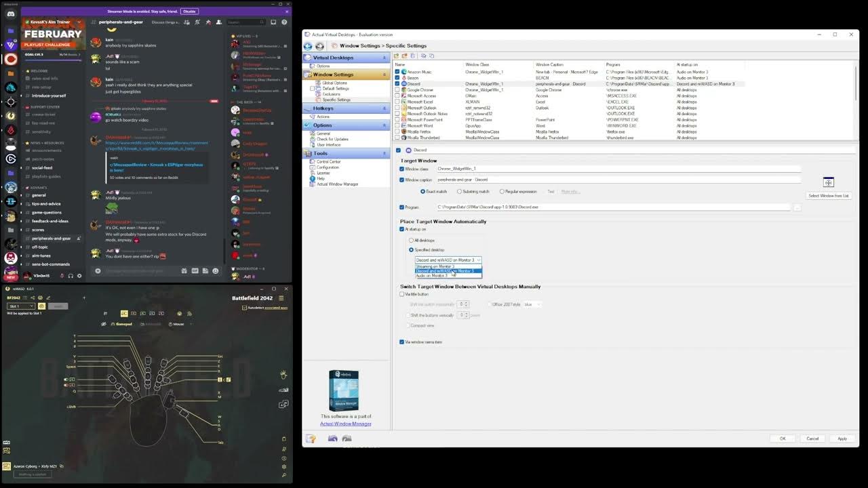Image resolution: width=868 pixels, height=488 pixels.
Task: Open GIF picker in Discord message box
Action: pyautogui.click(x=195, y=271)
